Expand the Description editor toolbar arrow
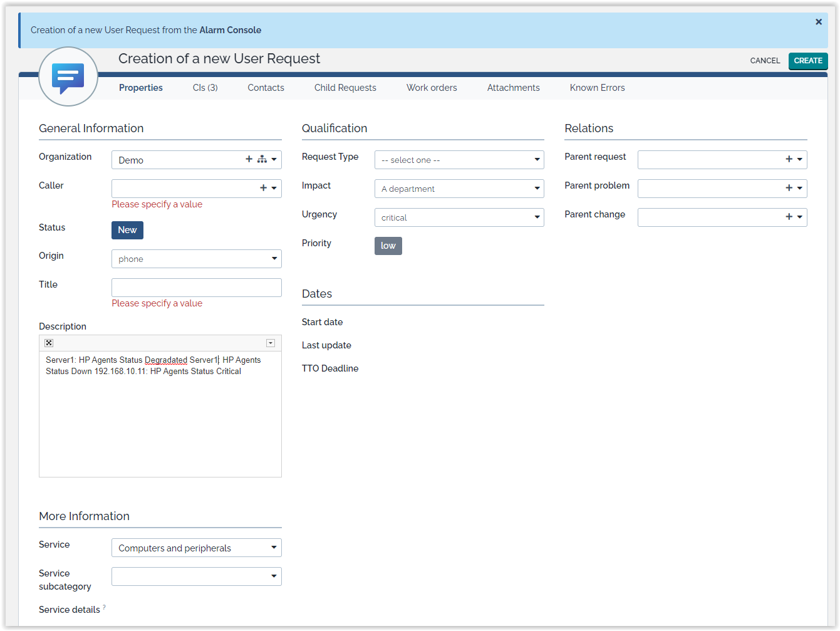 [x=271, y=343]
